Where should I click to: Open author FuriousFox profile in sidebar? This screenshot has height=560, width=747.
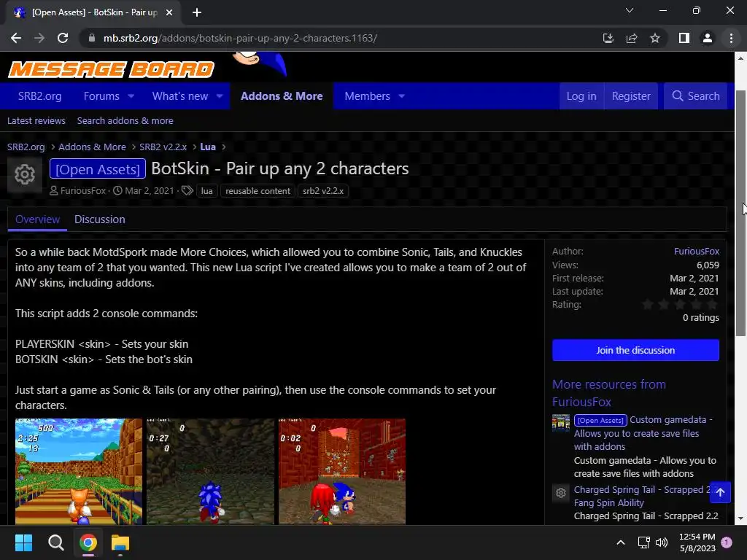(x=697, y=252)
